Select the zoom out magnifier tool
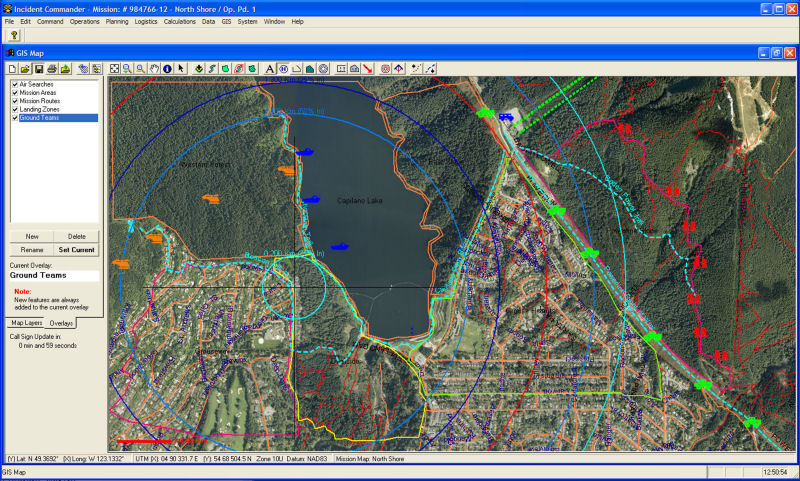Viewport: 800px width, 481px height. coord(141,68)
